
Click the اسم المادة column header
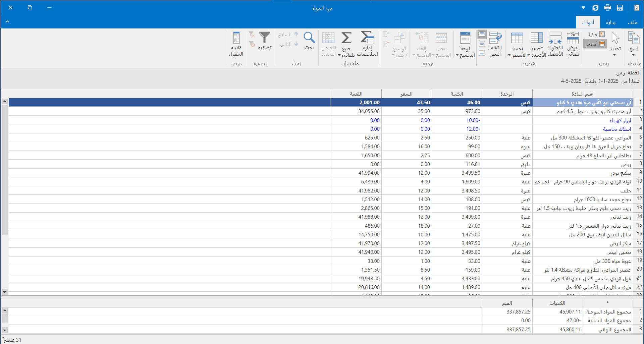pos(582,94)
